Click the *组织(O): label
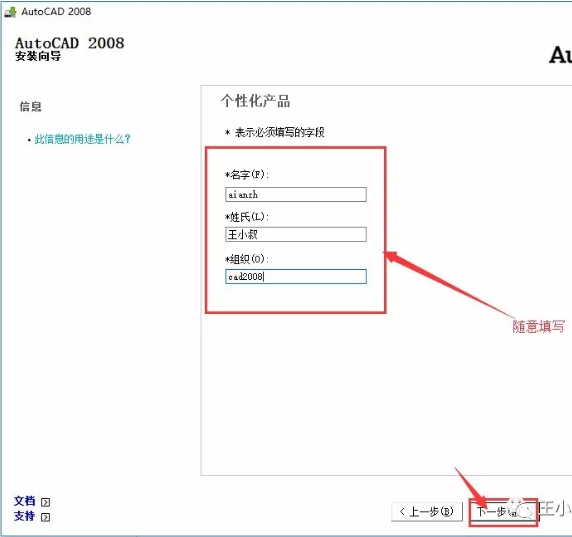Screen dimensions: 572x537 coord(247,259)
